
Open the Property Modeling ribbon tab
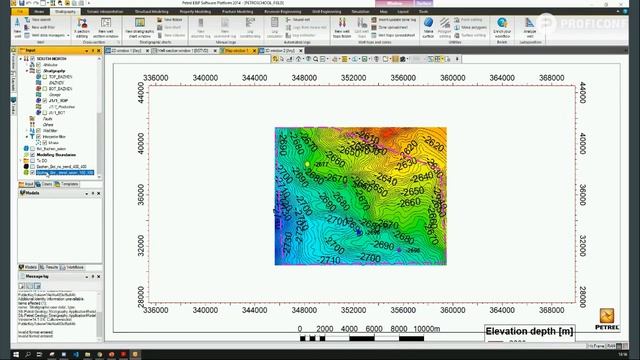[x=196, y=11]
